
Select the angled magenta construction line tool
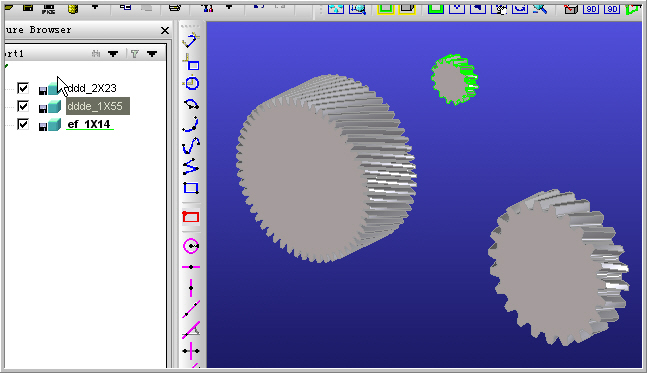coord(191,309)
